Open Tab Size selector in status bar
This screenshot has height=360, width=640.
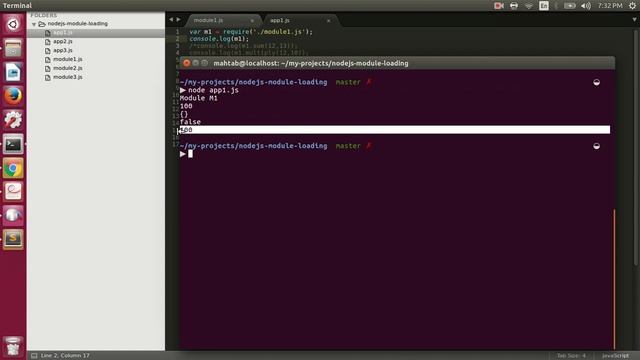(x=571, y=356)
